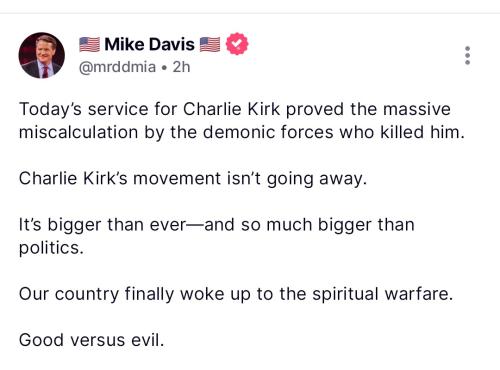The width and height of the screenshot is (500, 370).
Task: Click the line It's bigger than ever
Action: coord(217,225)
